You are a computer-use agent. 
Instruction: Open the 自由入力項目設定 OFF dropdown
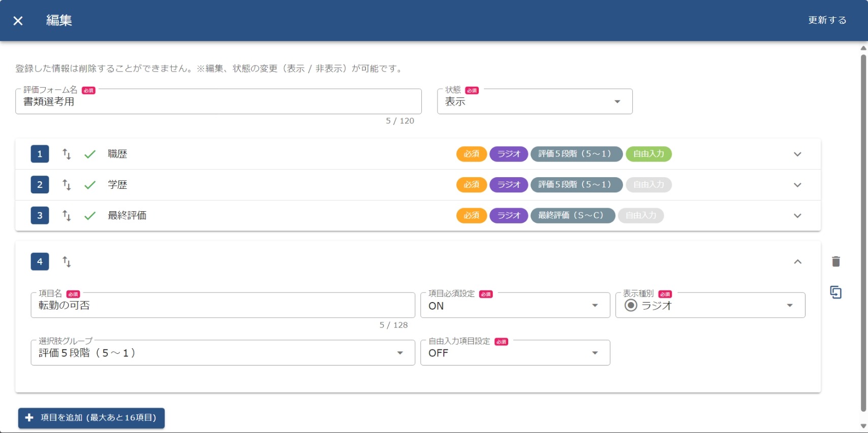click(515, 353)
